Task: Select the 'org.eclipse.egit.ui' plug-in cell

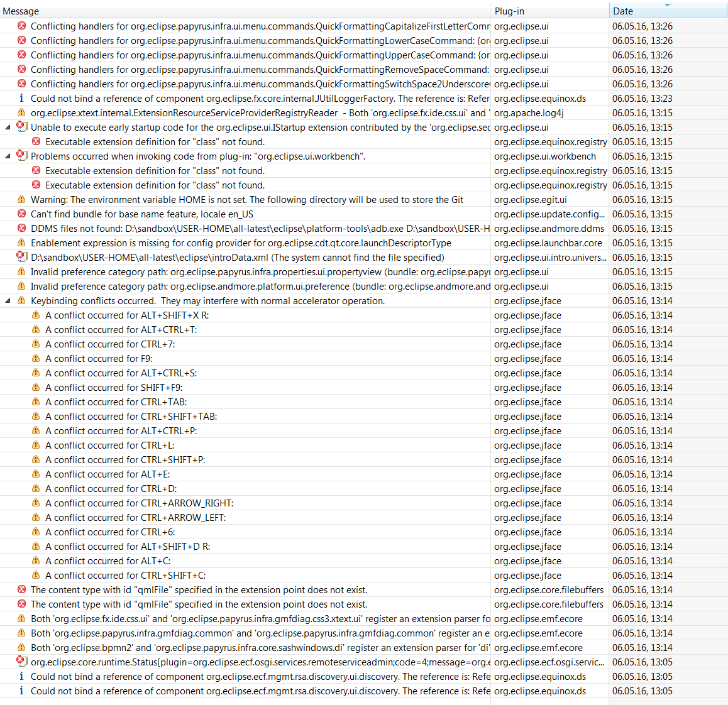Action: [549, 200]
